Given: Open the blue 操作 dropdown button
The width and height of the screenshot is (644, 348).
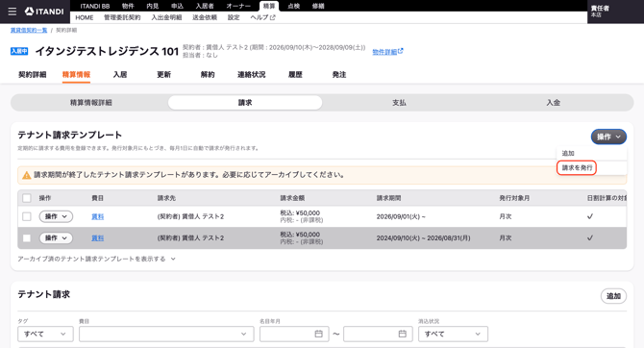Looking at the screenshot, I should 608,137.
